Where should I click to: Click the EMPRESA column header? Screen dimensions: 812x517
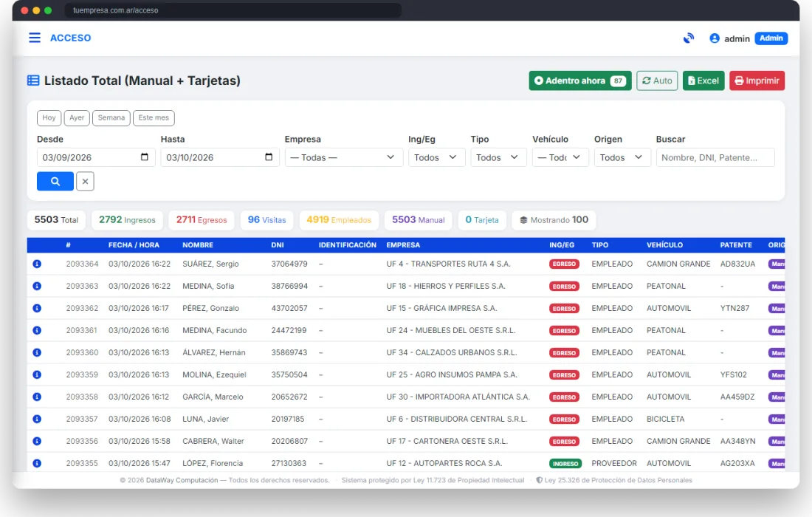click(x=403, y=245)
